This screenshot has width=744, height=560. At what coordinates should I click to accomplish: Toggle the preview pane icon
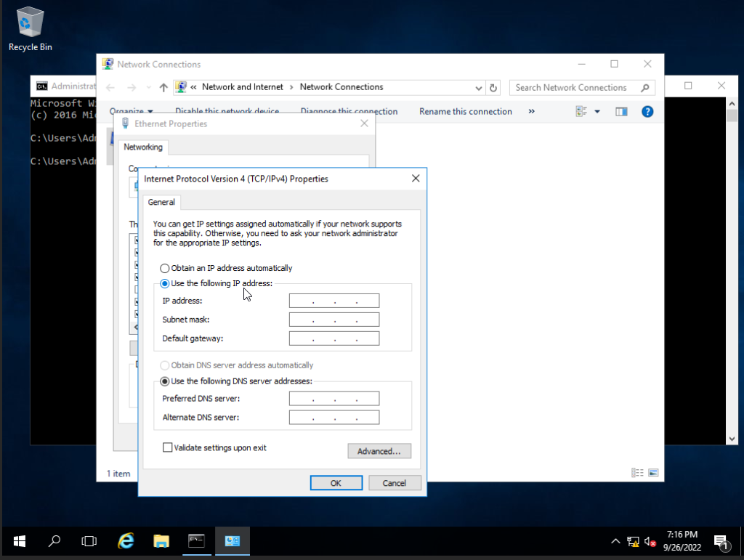[x=621, y=111]
